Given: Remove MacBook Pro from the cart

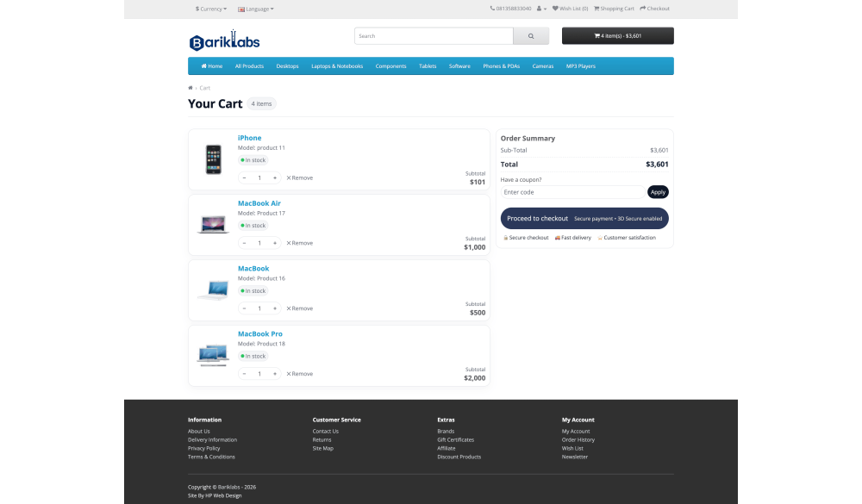Looking at the screenshot, I should [x=300, y=374].
